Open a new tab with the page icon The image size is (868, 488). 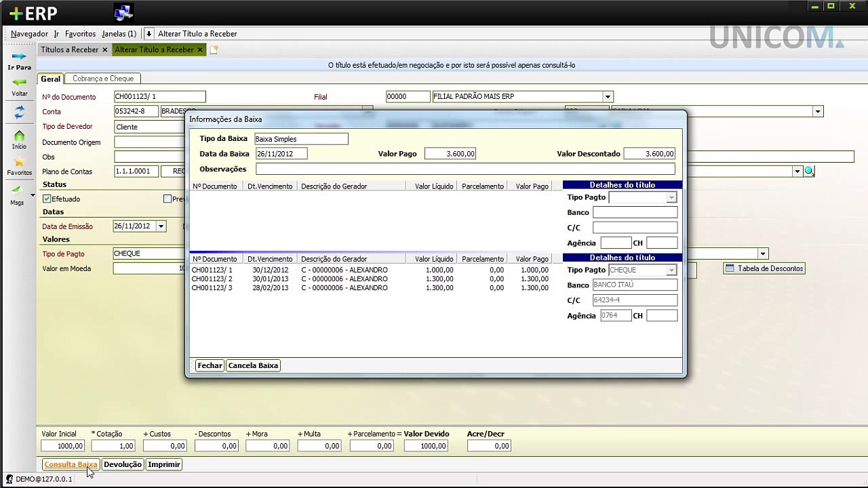(x=214, y=50)
